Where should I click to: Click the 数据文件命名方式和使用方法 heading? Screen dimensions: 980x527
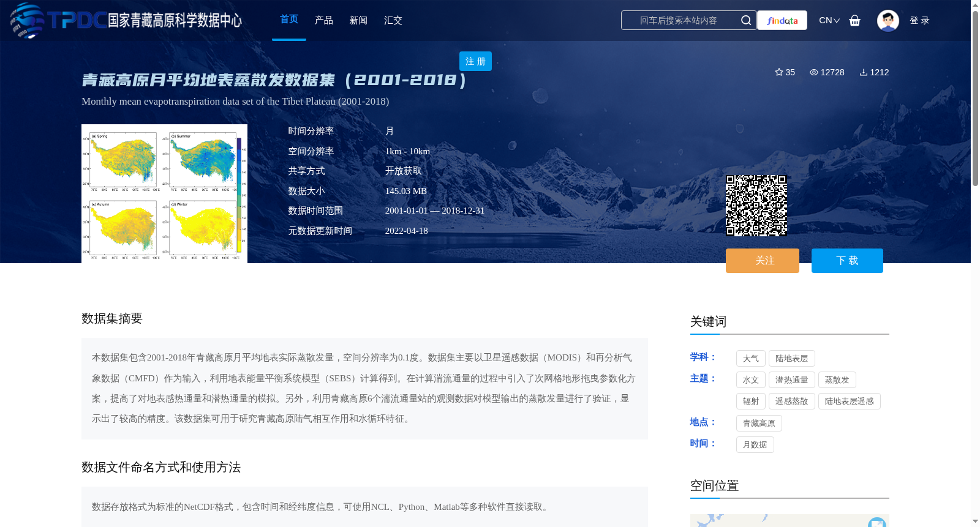(x=161, y=468)
